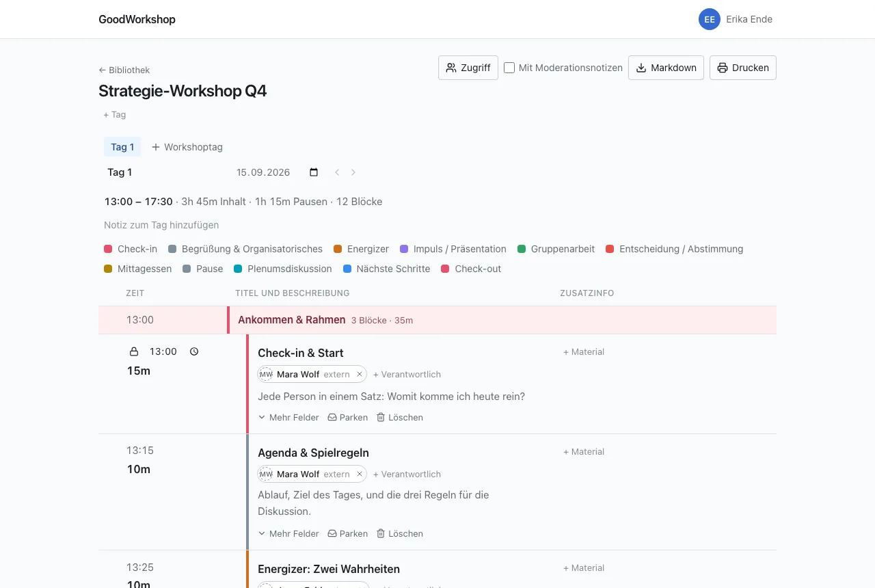Open the GoodWorkshop home logo
Image resolution: width=875 pixels, height=588 pixels.
[x=137, y=19]
